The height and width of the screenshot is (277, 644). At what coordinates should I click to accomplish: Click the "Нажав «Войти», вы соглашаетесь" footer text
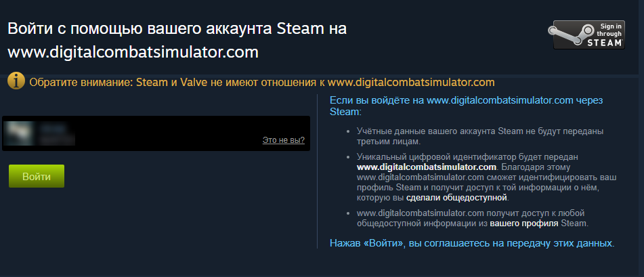coord(472,243)
